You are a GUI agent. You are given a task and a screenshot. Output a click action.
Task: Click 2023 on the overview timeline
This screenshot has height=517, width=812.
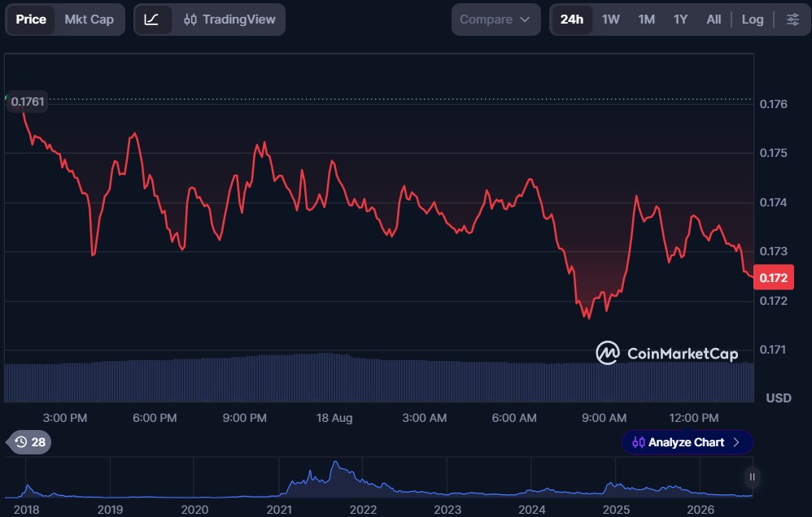[x=447, y=510]
